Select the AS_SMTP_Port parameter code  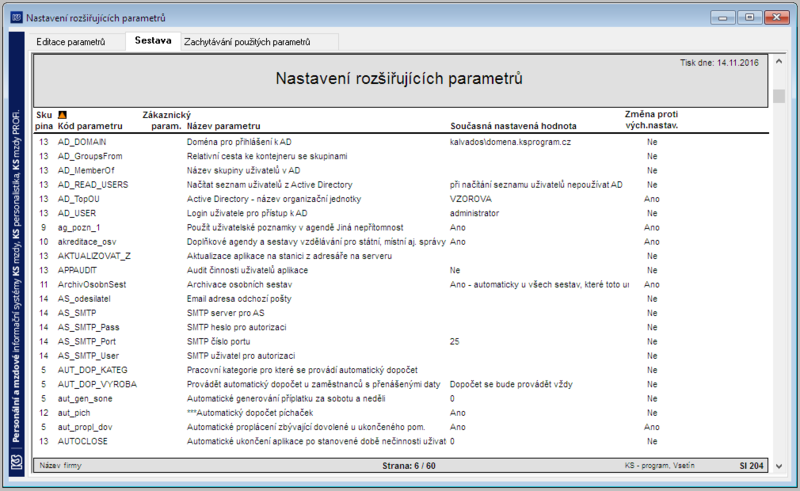pyautogui.click(x=87, y=342)
